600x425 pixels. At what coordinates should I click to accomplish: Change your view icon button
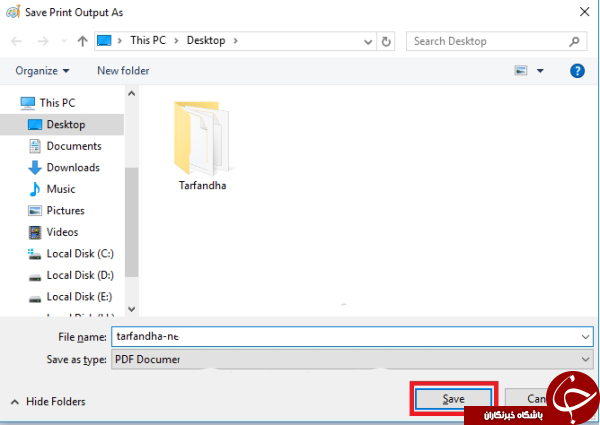tap(521, 70)
